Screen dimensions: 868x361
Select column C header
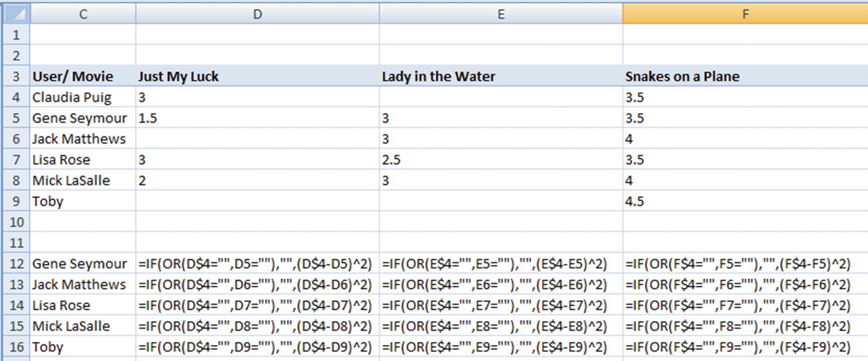pyautogui.click(x=83, y=14)
